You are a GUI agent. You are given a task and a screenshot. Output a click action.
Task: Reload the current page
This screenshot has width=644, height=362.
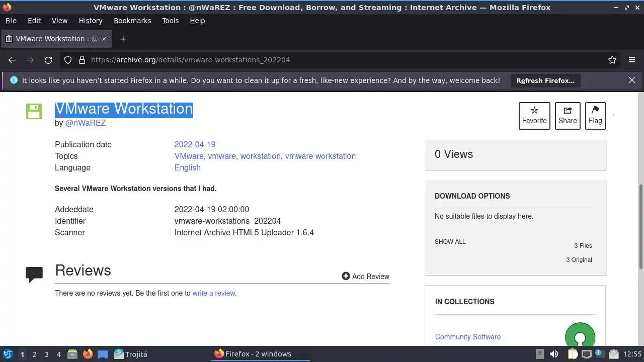pos(48,60)
